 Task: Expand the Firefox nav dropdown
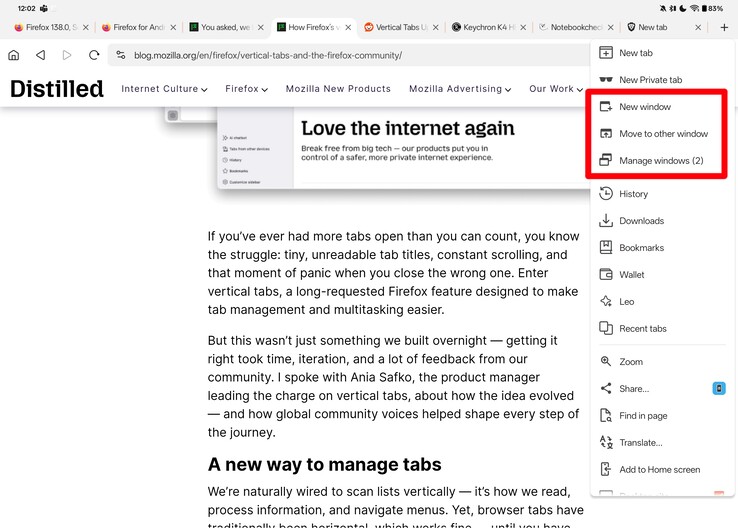[x=246, y=89]
